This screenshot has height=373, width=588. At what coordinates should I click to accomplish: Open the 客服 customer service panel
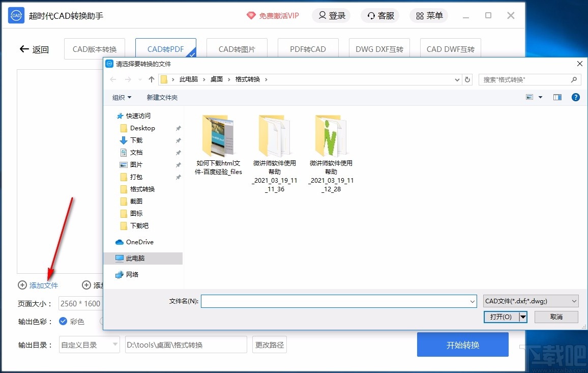[379, 15]
